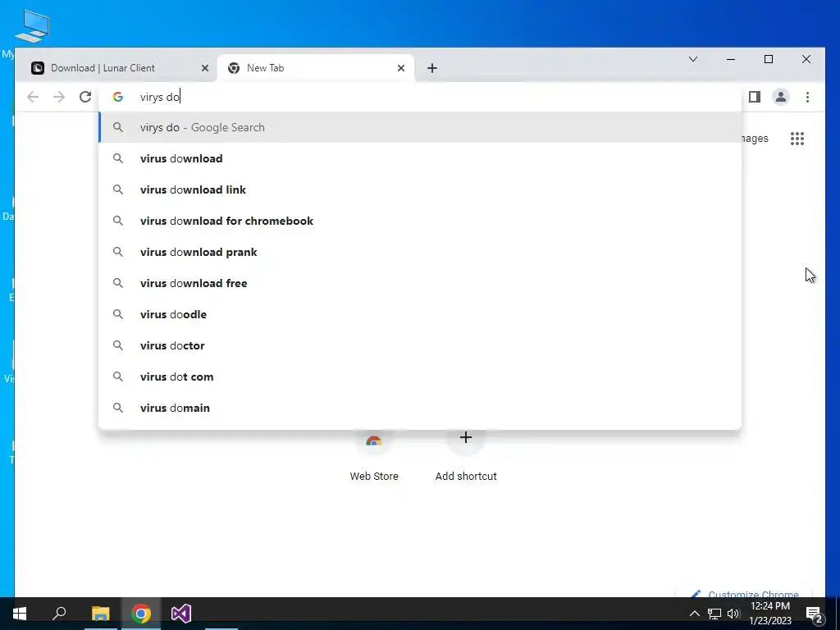Choose 'virus download for chromebook' suggestion
The image size is (840, 630).
(x=421, y=221)
